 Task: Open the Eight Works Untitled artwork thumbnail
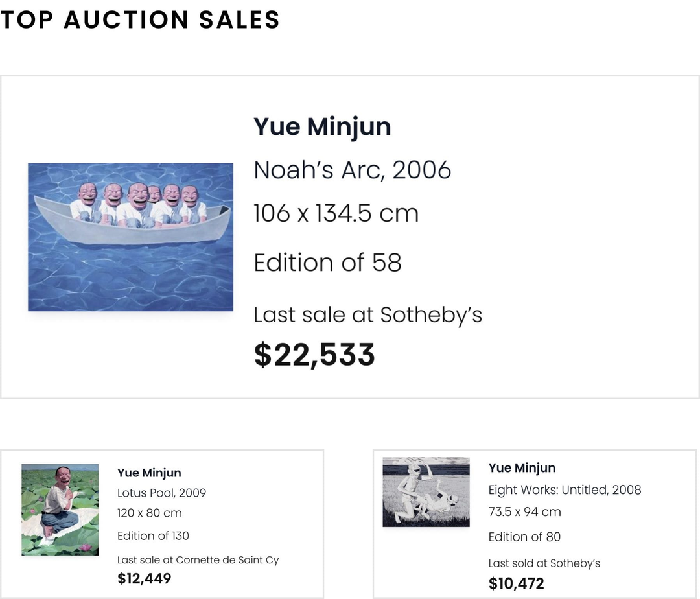tap(426, 492)
